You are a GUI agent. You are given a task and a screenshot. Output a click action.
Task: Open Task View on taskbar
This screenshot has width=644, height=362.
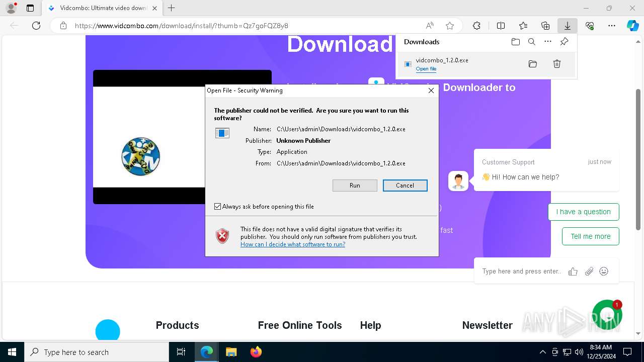[181, 352]
